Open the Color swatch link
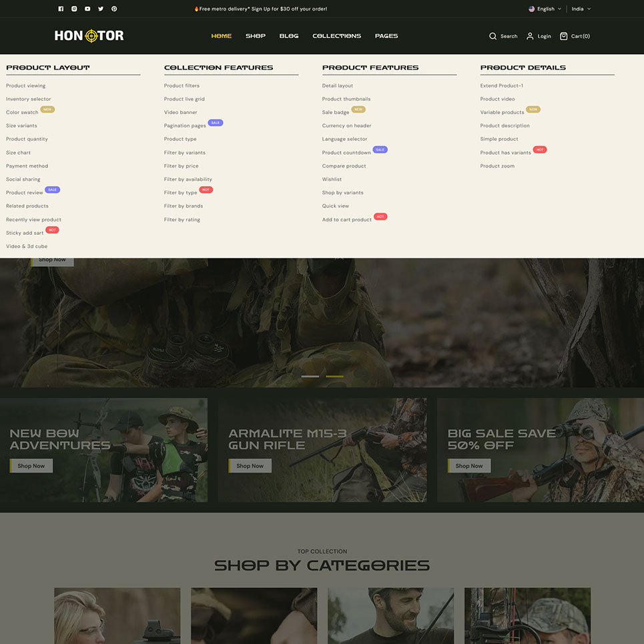The image size is (644, 644). pyautogui.click(x=22, y=112)
